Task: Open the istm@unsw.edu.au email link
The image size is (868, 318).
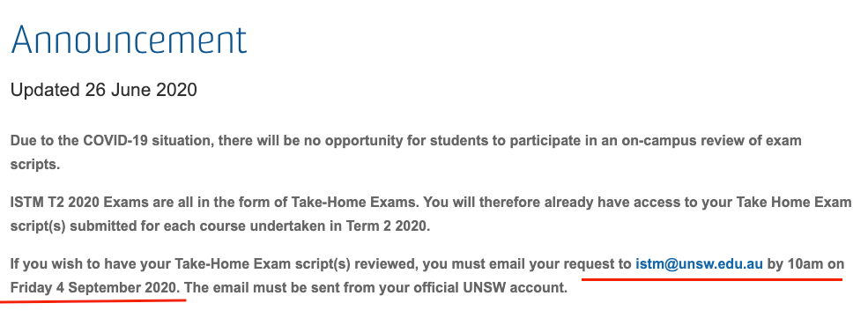Action: tap(699, 264)
